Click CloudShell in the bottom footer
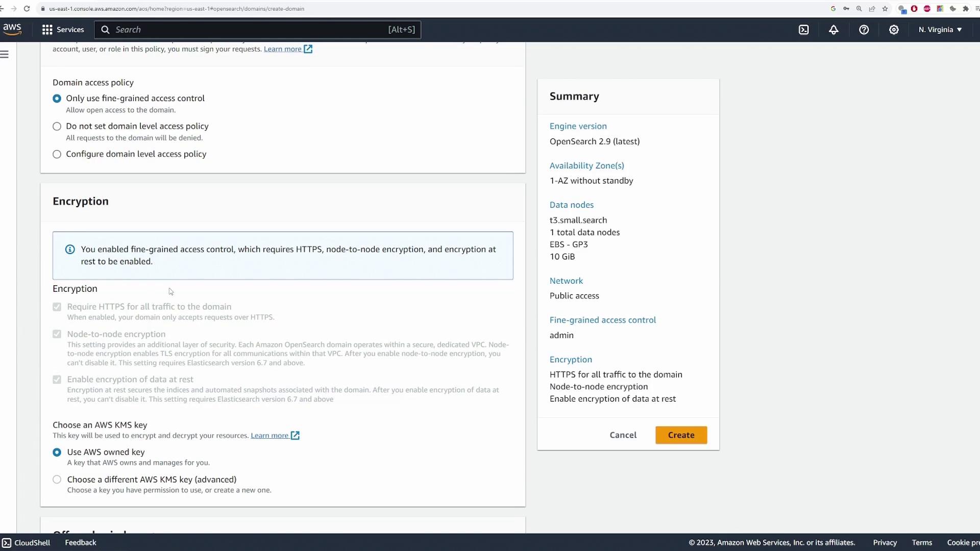This screenshot has height=551, width=980. [27, 542]
